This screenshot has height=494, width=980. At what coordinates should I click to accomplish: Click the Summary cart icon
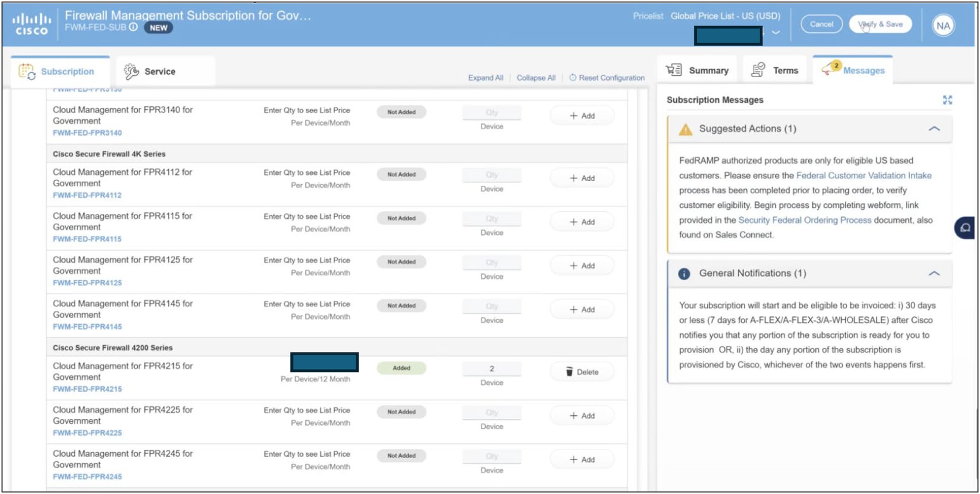coord(674,70)
